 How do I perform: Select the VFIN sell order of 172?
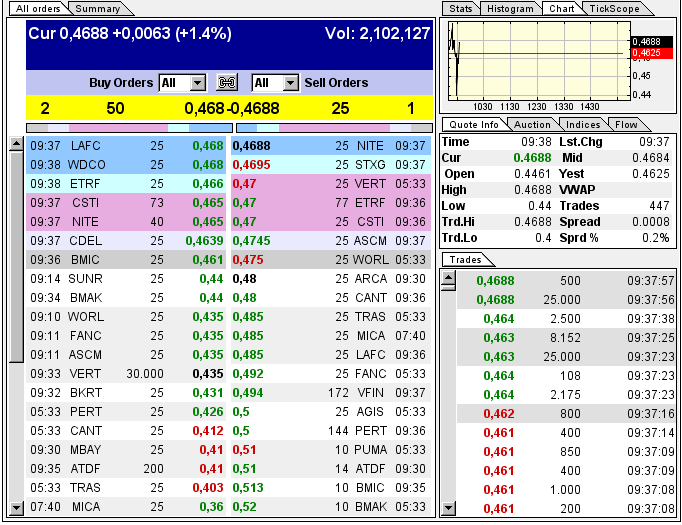pyautogui.click(x=331, y=393)
